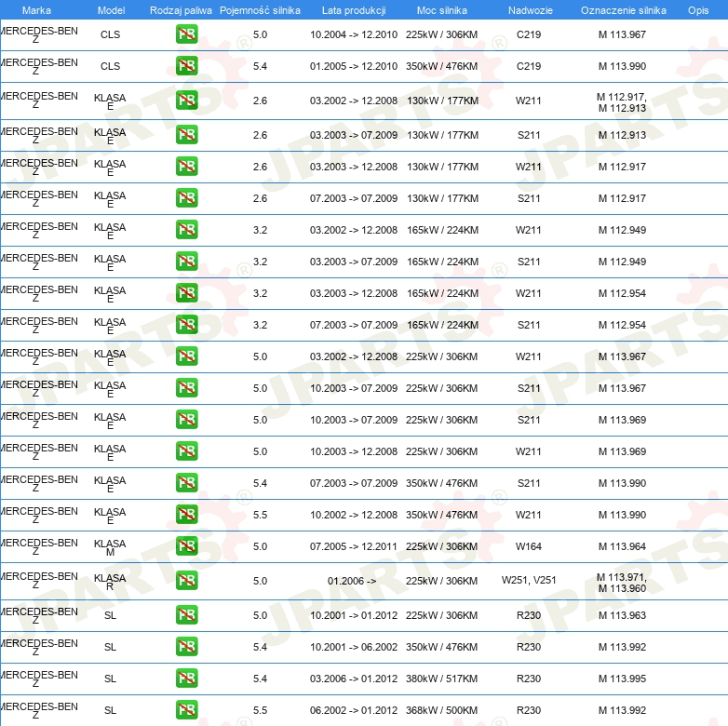Click the Oznaczenie silnika column header
The image size is (728, 726).
pos(623,10)
